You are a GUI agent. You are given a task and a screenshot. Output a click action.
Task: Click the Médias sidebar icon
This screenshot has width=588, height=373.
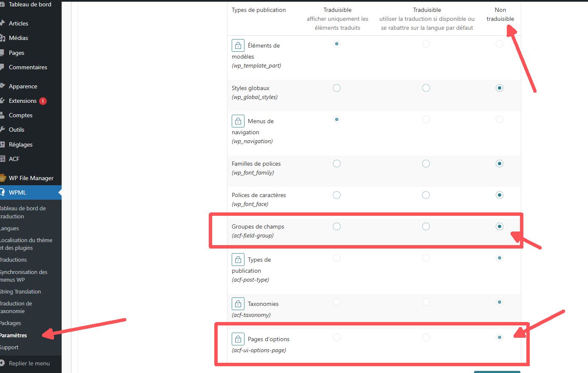3,38
